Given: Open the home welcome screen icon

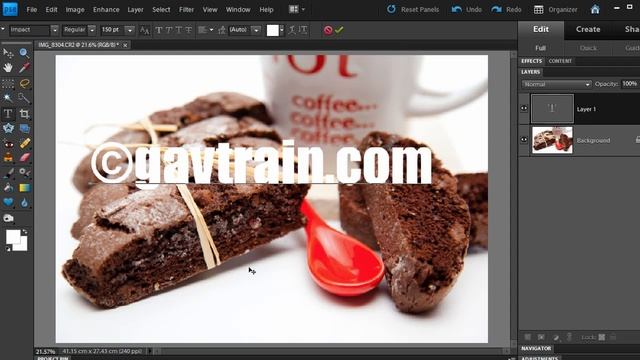Looking at the screenshot, I should [595, 9].
